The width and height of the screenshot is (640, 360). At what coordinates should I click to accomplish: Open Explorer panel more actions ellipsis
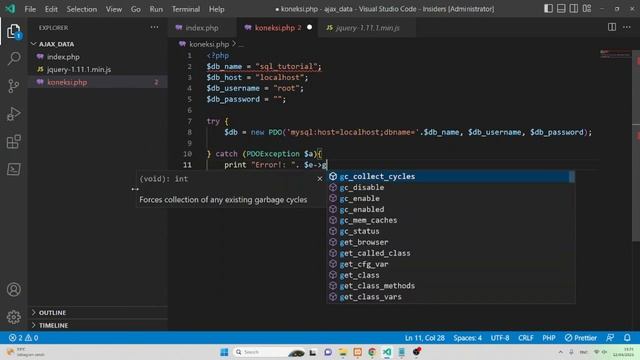pyautogui.click(x=154, y=27)
